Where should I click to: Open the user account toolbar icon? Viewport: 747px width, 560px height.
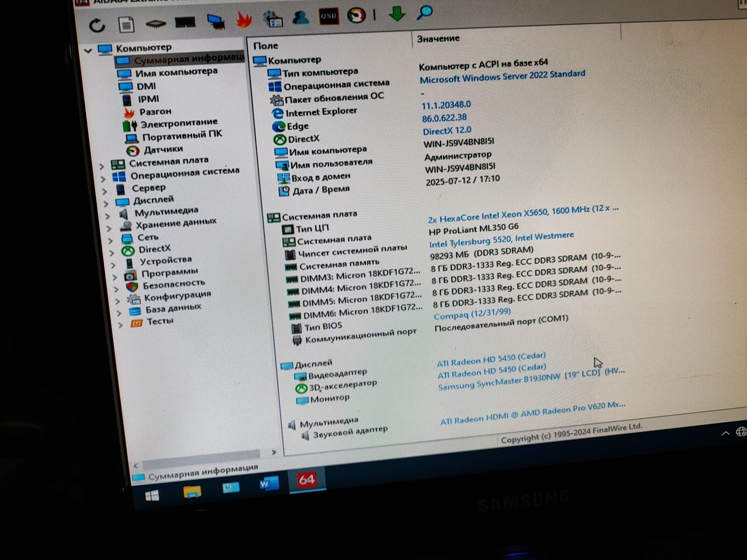click(300, 17)
